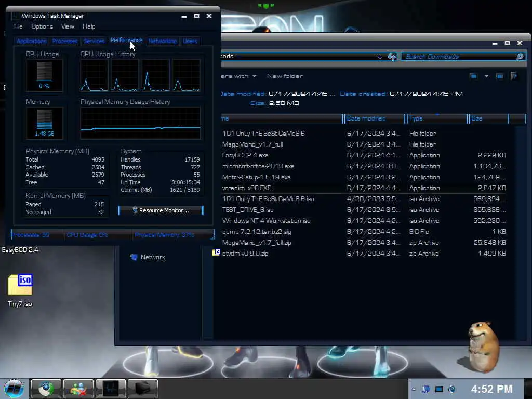This screenshot has width=532, height=399.
Task: Click the EasyBCD 2.4 desktop label
Action: 20,250
